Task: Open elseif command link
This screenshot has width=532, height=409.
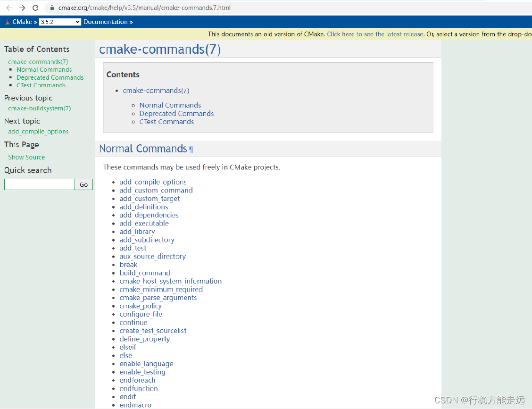Action: tap(127, 347)
